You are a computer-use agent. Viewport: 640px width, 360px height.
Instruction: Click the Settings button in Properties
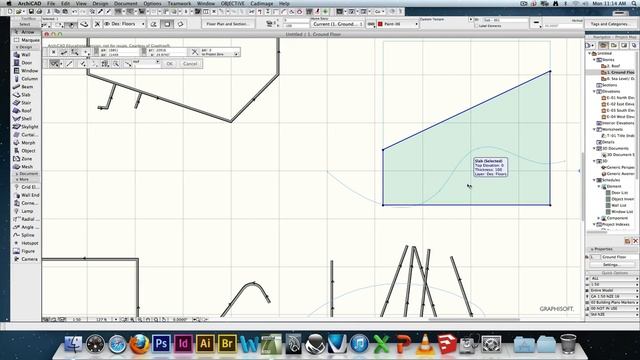611,265
